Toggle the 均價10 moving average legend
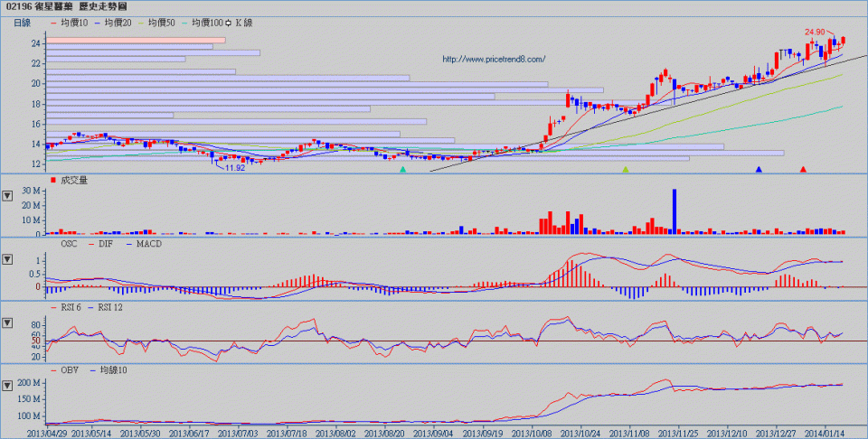The width and height of the screenshot is (868, 439). point(71,22)
